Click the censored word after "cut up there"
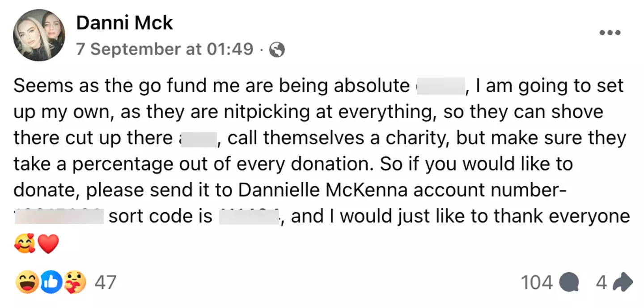The height and width of the screenshot is (308, 644). point(197,138)
